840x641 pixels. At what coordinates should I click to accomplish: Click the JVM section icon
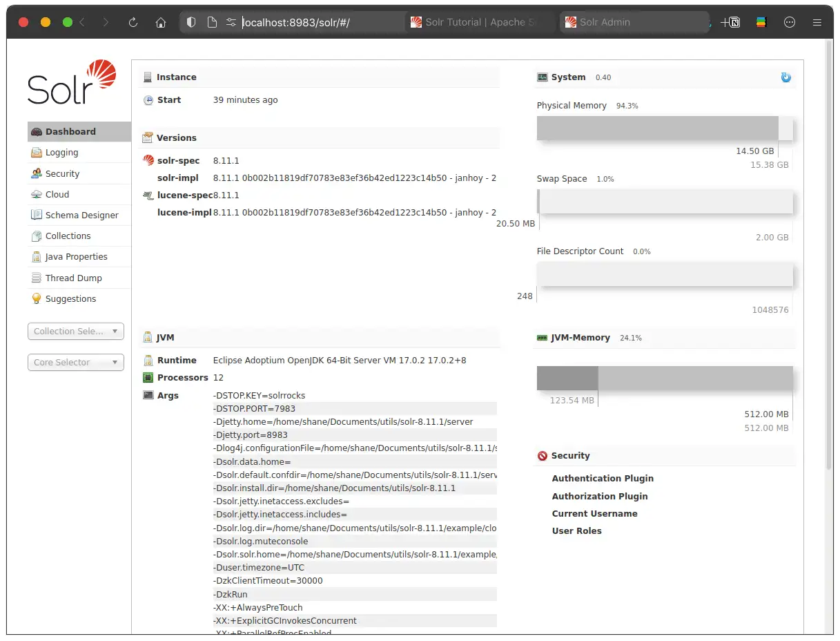click(x=148, y=338)
